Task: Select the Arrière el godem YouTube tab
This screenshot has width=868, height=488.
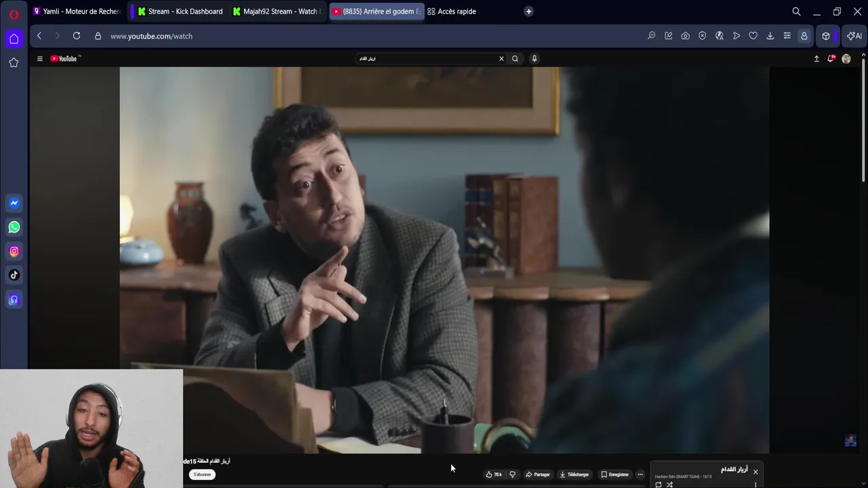Action: pyautogui.click(x=376, y=12)
